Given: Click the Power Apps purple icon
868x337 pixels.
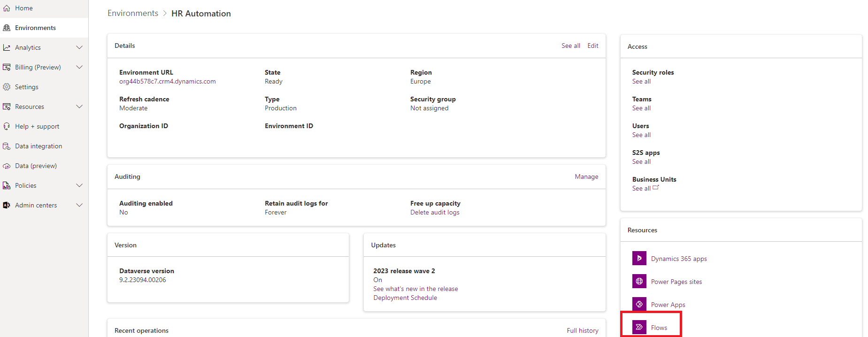Looking at the screenshot, I should coord(639,304).
